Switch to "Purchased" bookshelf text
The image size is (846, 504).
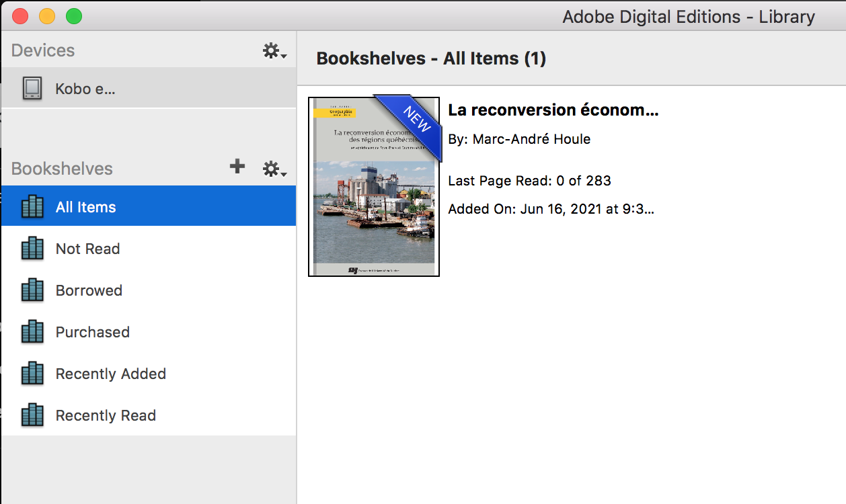pos(92,332)
